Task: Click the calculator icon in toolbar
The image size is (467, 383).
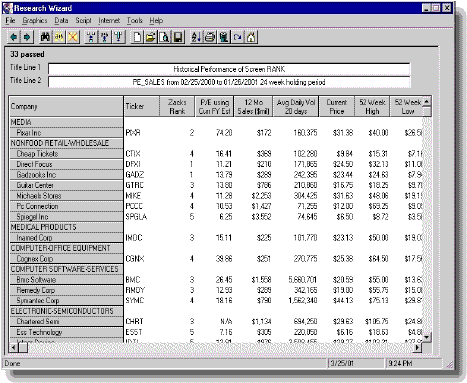Action: tap(224, 37)
